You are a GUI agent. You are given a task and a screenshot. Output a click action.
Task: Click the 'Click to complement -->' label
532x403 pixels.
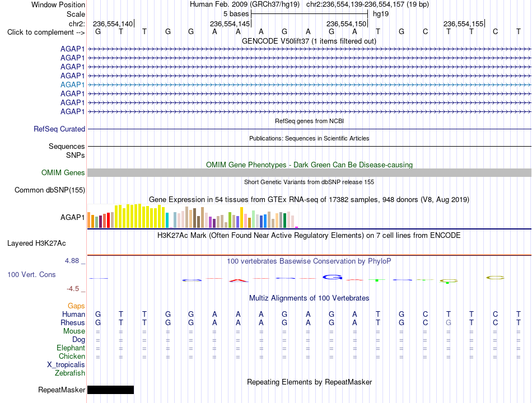pos(46,32)
